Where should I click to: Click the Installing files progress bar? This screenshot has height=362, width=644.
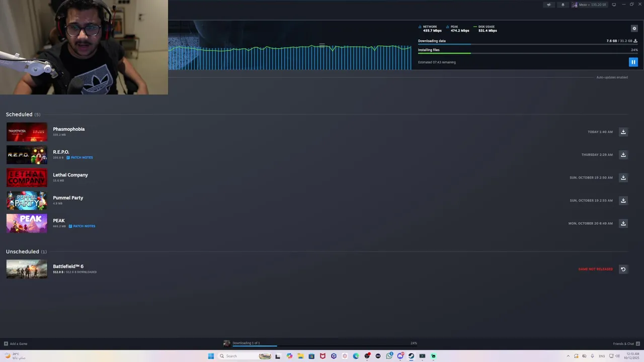pyautogui.click(x=528, y=53)
